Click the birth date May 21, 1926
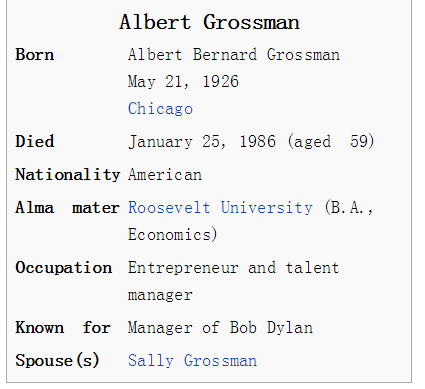The image size is (425, 389). pyautogui.click(x=183, y=82)
